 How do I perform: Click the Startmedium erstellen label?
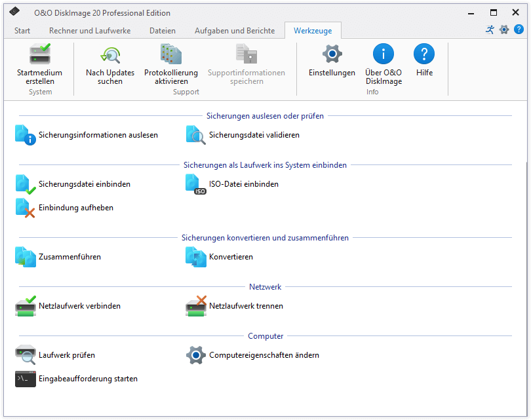pos(39,77)
